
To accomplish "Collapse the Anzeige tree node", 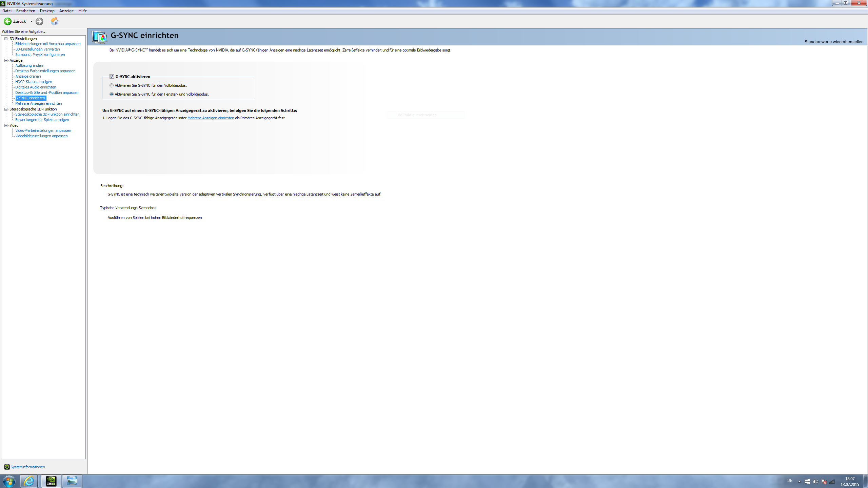I will click(6, 60).
